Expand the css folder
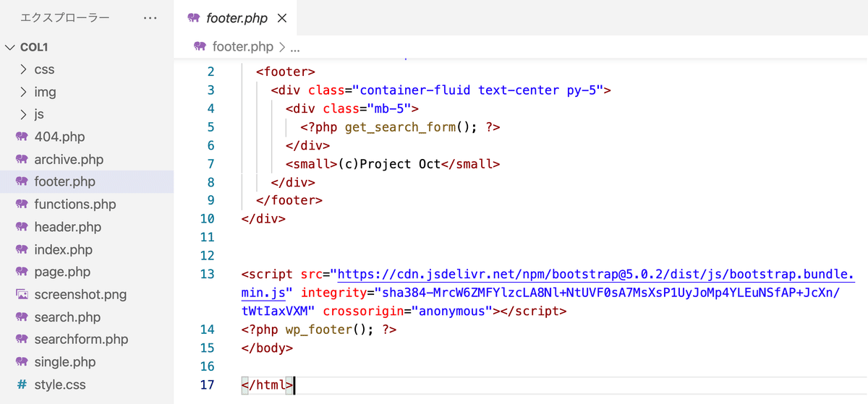 click(x=23, y=70)
